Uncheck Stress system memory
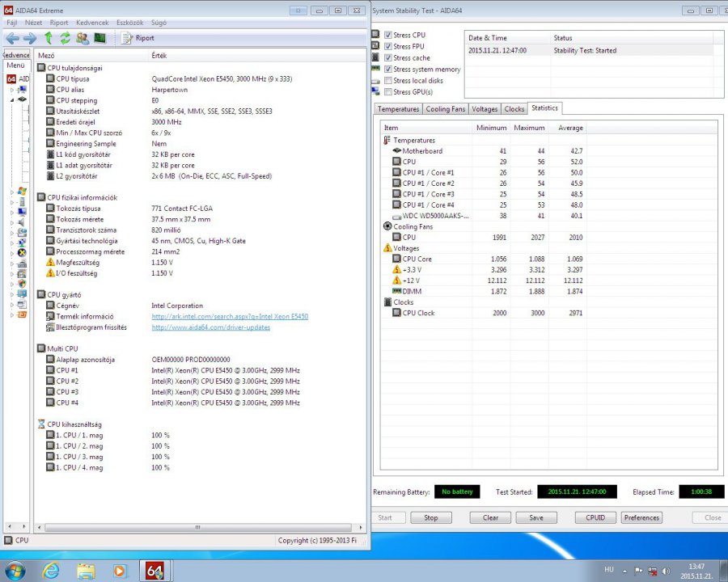Viewport: 728px width, 582px height. pyautogui.click(x=388, y=69)
